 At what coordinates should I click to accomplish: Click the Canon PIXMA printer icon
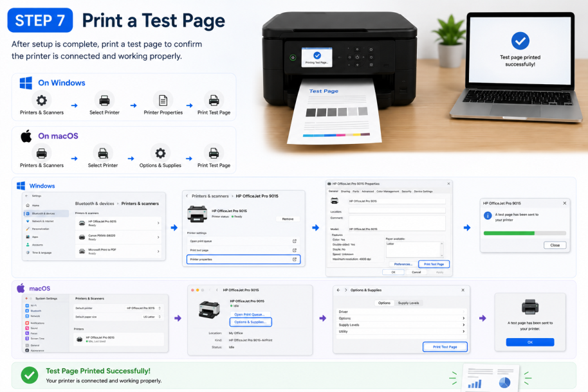click(82, 237)
